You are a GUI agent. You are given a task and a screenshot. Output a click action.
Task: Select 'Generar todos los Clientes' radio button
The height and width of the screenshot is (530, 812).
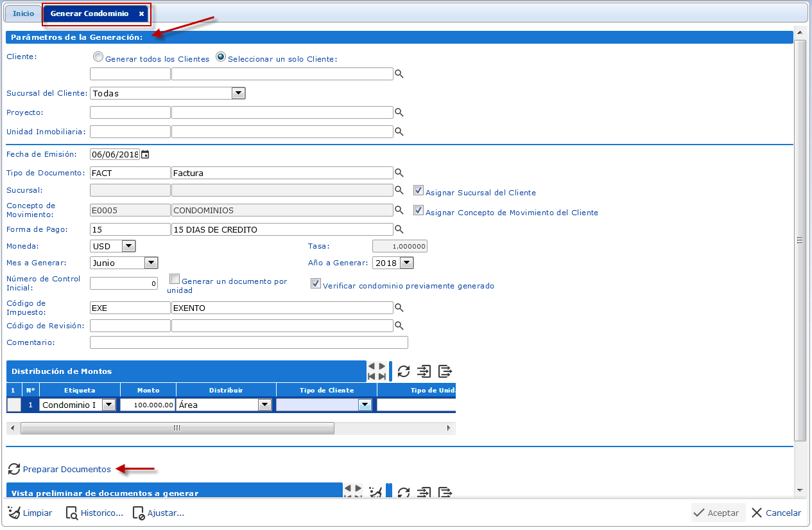(98, 57)
